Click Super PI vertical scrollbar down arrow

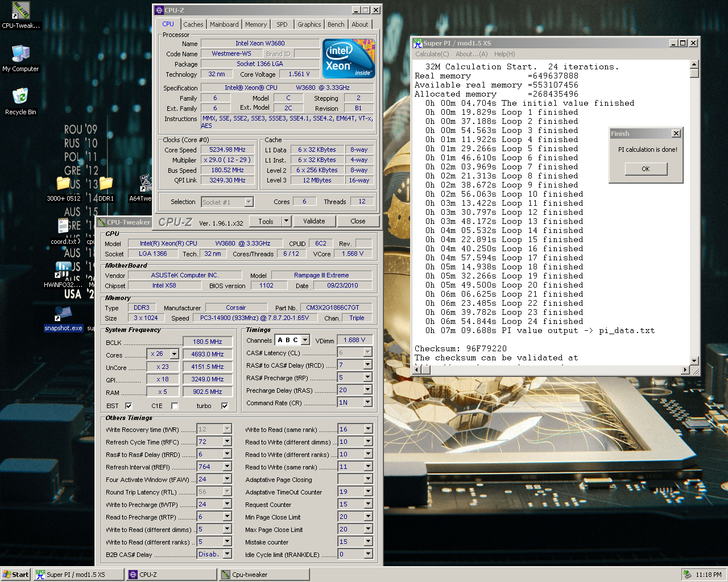[694, 360]
